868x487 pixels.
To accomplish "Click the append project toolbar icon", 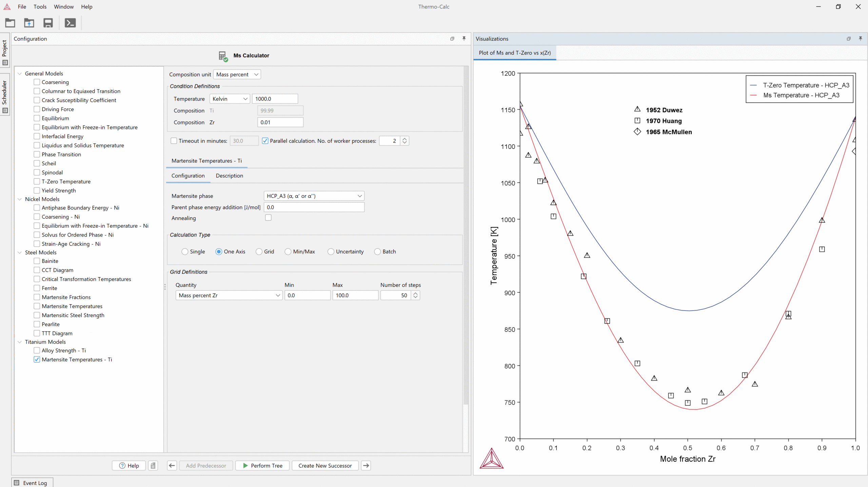I will click(x=29, y=23).
